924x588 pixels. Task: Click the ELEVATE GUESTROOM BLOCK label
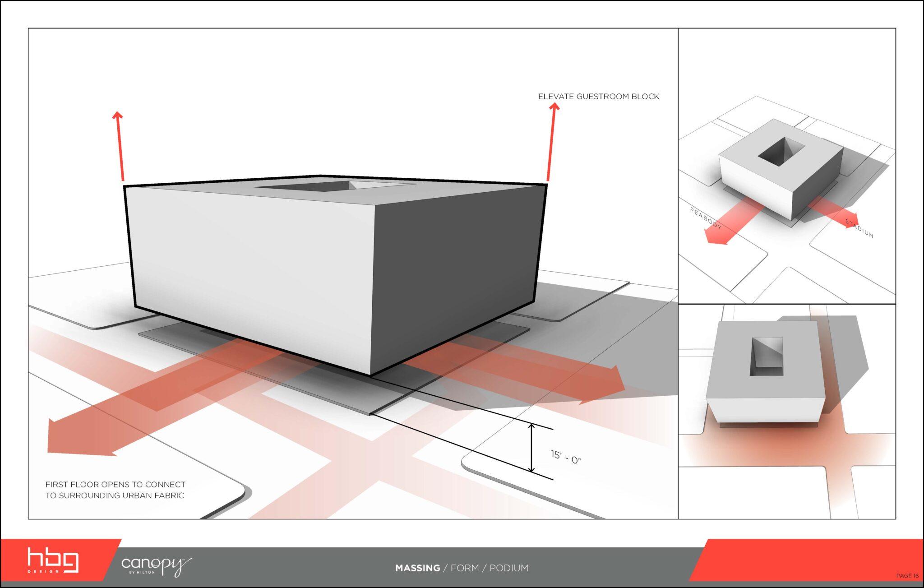598,97
